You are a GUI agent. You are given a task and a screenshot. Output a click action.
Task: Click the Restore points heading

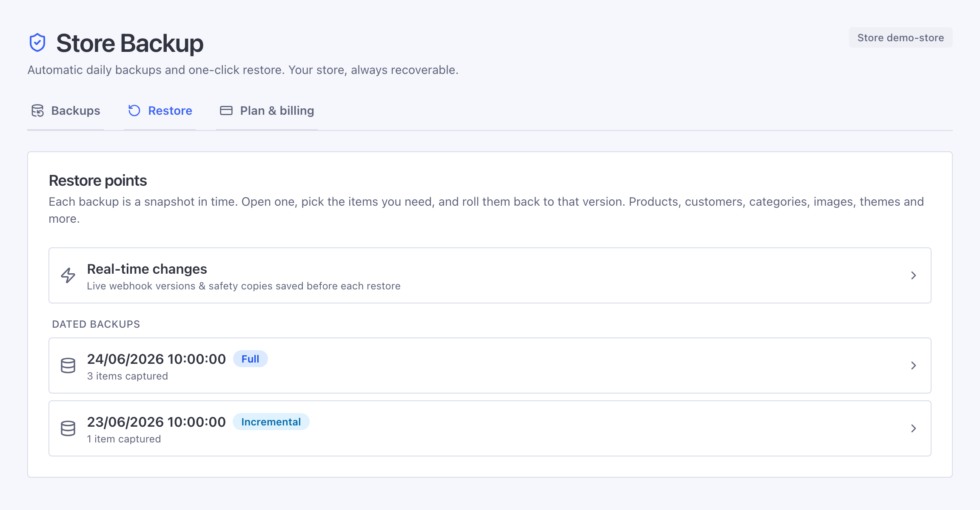(x=98, y=181)
